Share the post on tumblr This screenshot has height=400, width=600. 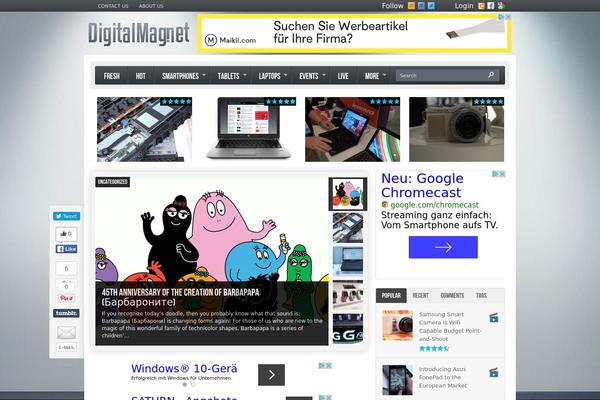point(67,313)
